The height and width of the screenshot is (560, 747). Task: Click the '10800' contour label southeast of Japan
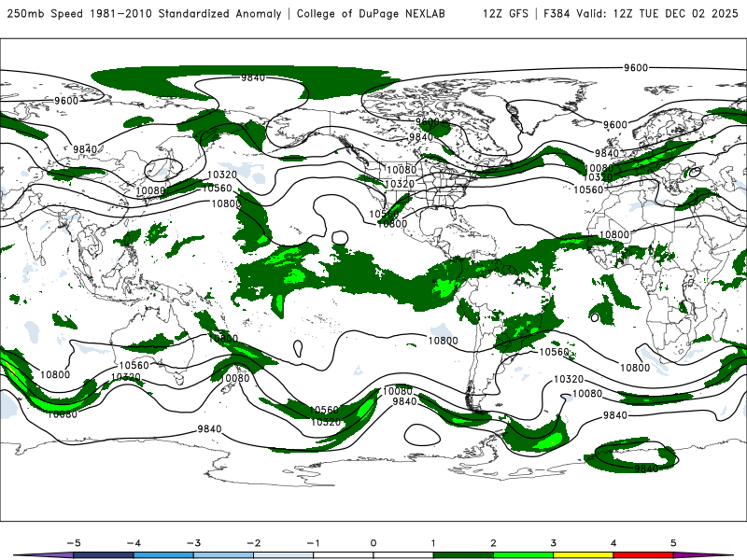click(226, 203)
